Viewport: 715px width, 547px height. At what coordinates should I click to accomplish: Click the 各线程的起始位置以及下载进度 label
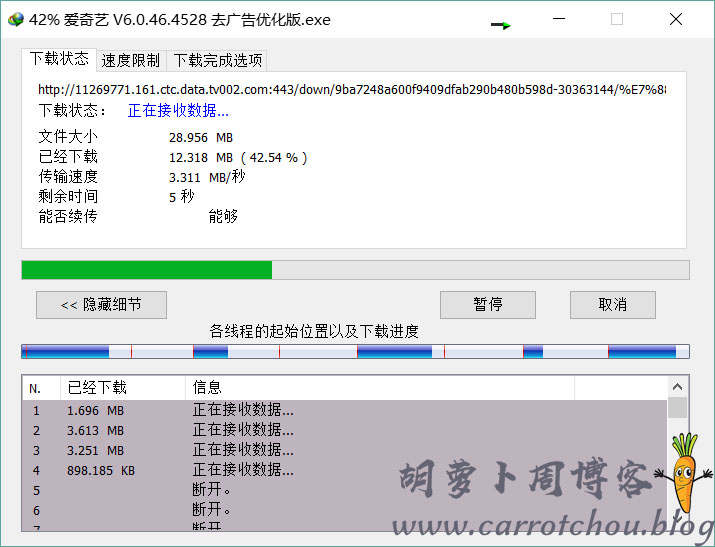(x=314, y=331)
